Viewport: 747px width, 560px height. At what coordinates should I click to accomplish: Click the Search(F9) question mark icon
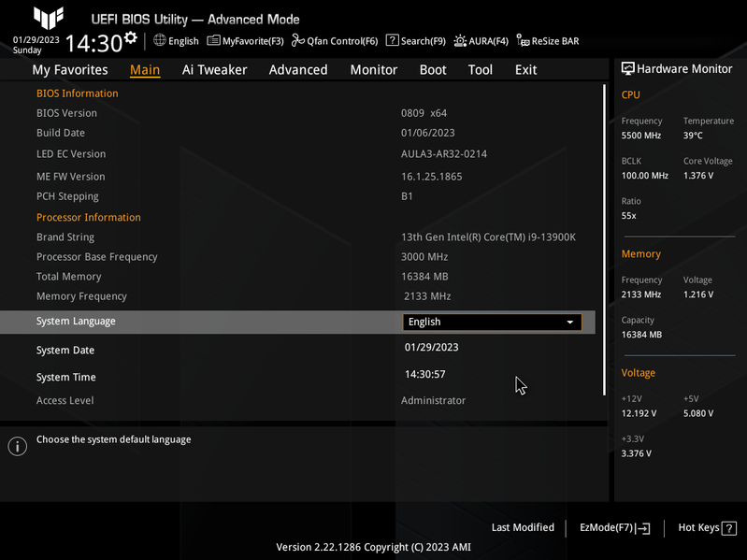tap(393, 41)
